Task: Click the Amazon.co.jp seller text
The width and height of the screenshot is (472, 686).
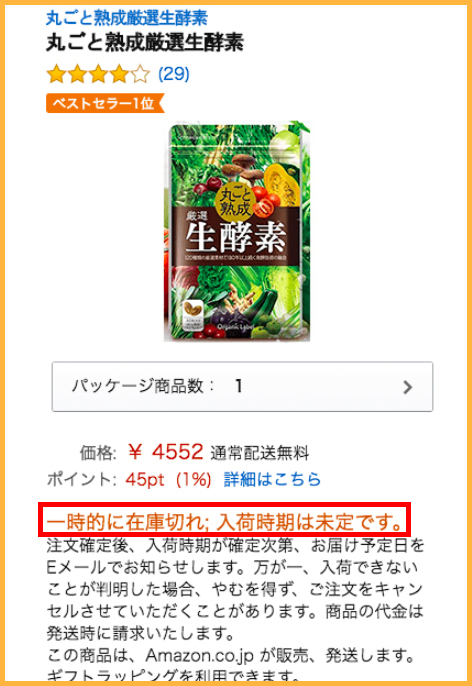Action: (x=202, y=655)
